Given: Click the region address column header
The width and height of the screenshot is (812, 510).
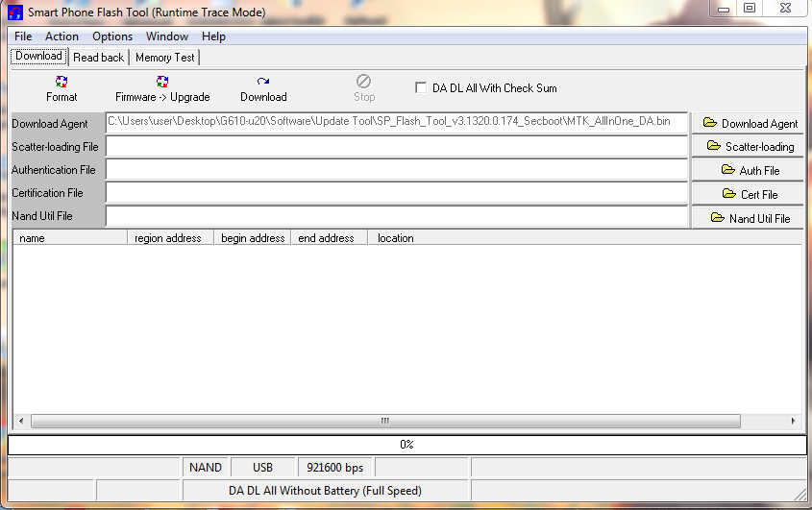Looking at the screenshot, I should 170,237.
